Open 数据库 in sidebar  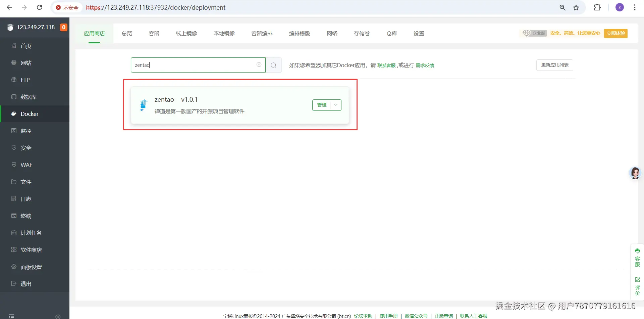(x=35, y=97)
